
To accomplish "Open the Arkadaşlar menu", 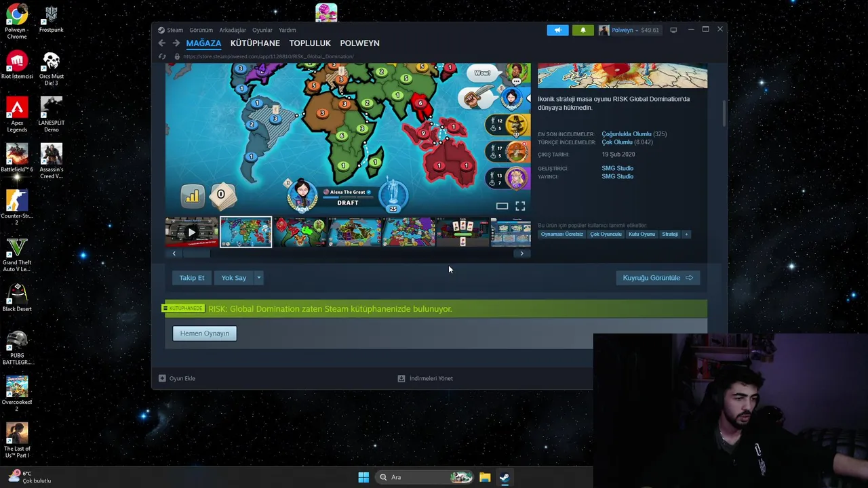I will click(233, 30).
